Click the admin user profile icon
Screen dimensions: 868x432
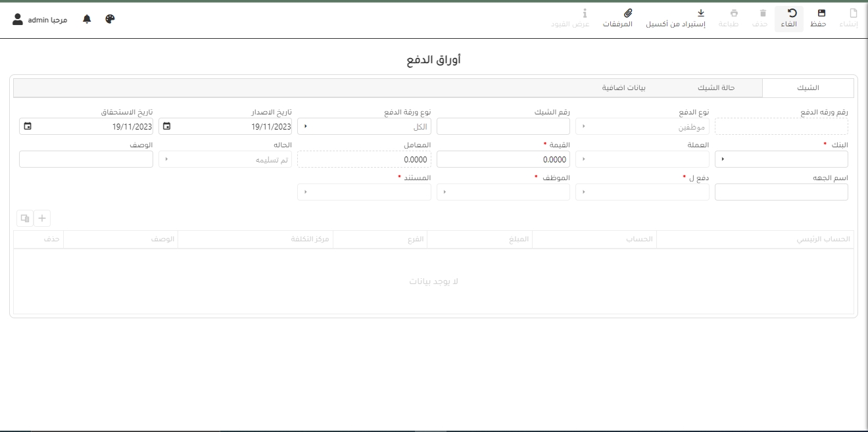tap(18, 19)
